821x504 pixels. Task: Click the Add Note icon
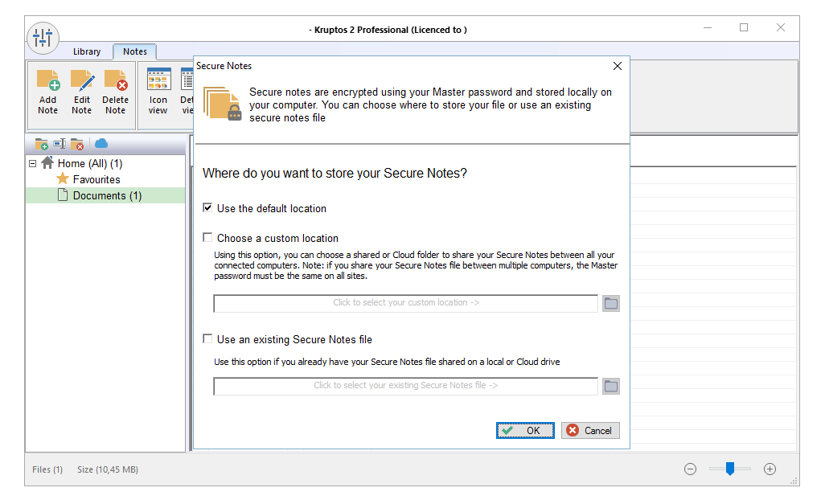click(x=48, y=82)
